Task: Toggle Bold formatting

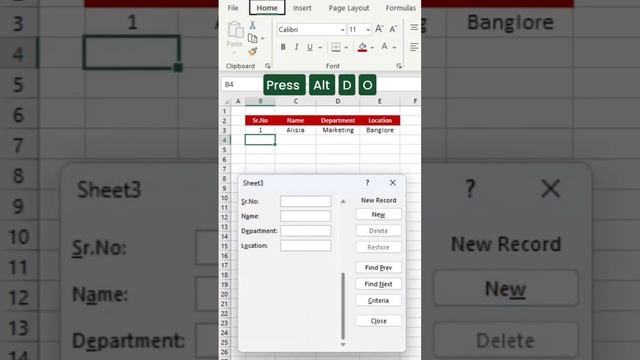Action: tap(283, 47)
